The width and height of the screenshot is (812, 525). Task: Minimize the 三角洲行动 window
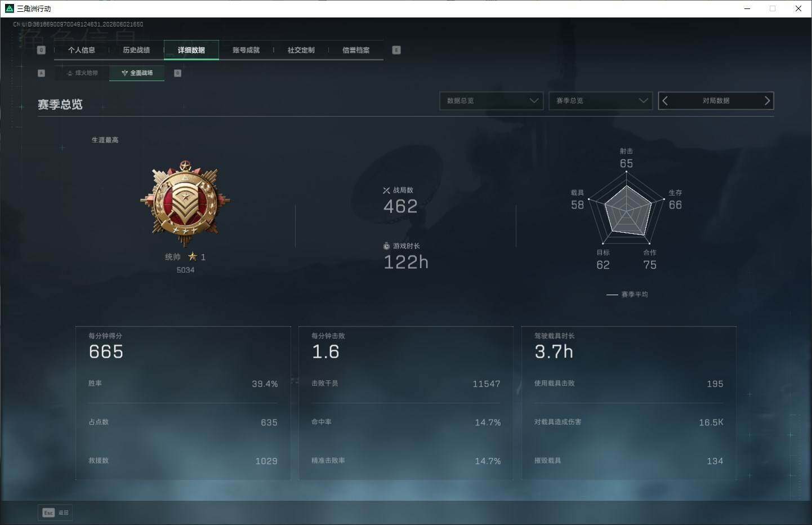(747, 8)
